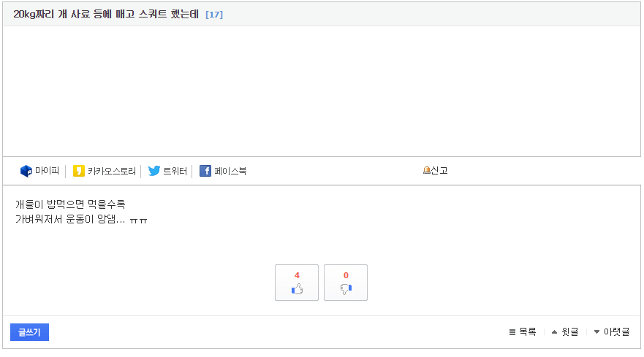Click the 목록 list lines icon

point(512,332)
